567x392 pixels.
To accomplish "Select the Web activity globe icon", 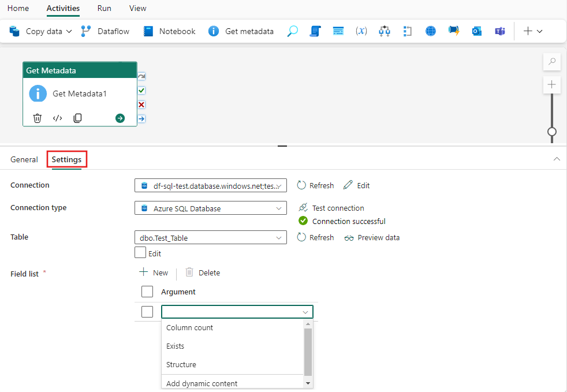I will [x=431, y=31].
